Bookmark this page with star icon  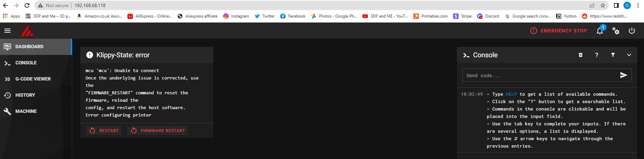603,5
